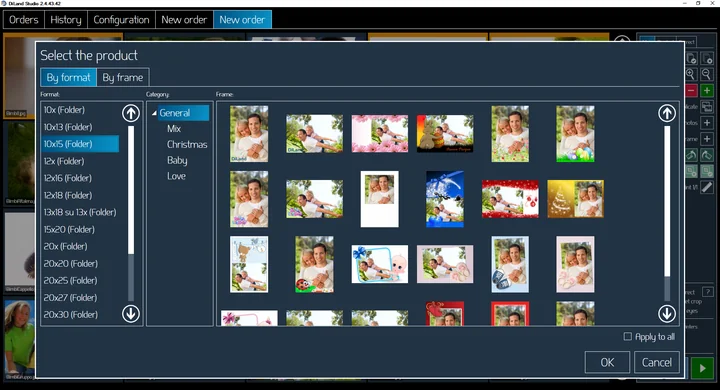Click the green play arrow button
The height and width of the screenshot is (390, 720).
pyautogui.click(x=702, y=368)
